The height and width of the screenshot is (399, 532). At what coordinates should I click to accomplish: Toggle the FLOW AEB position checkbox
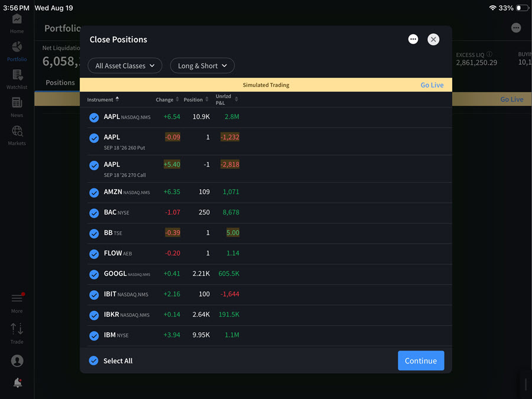(x=94, y=254)
